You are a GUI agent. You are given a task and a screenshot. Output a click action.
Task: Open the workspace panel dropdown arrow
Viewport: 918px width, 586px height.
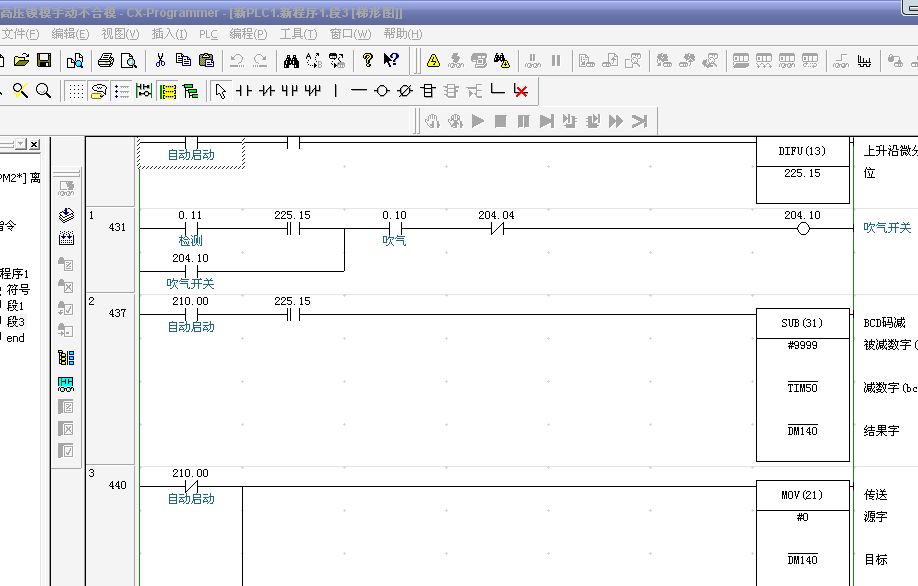point(20,145)
